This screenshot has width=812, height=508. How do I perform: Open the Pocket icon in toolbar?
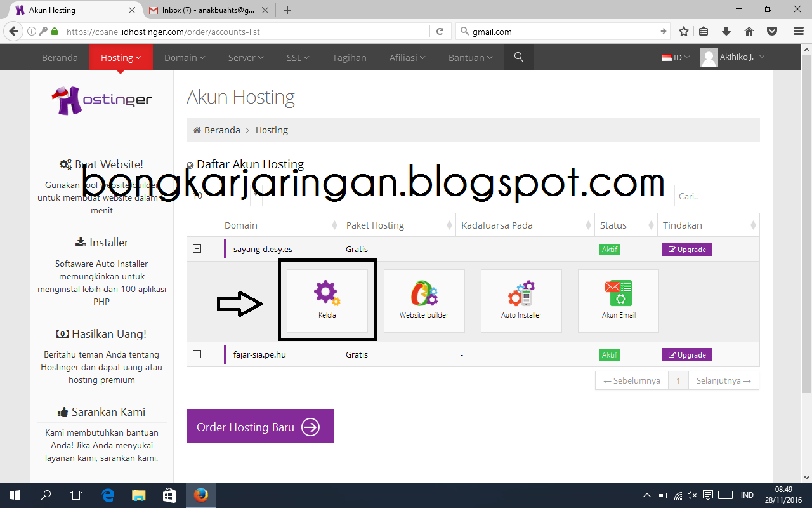[x=772, y=31]
